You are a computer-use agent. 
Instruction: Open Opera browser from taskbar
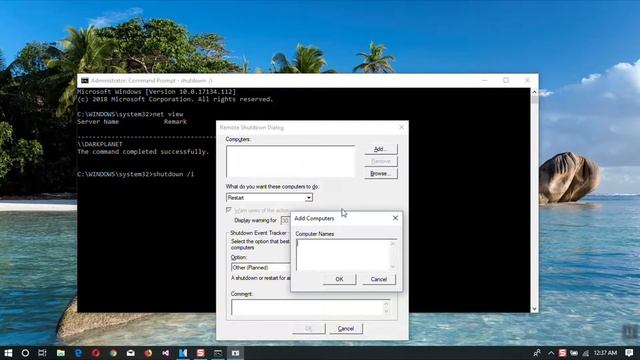pyautogui.click(x=96, y=353)
